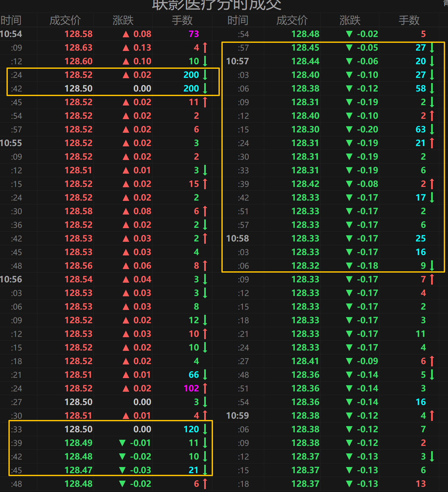Click the green down arrow next to volume 66
The width and height of the screenshot is (448, 492).
205,375
